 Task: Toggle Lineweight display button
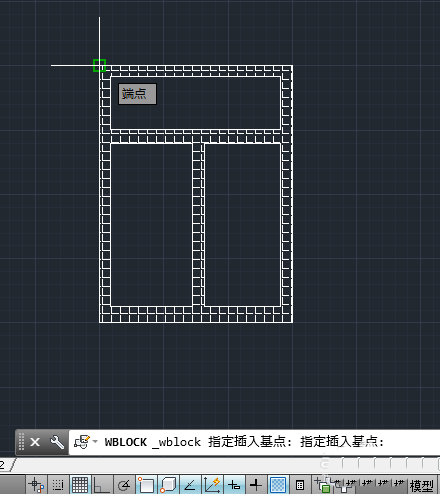[x=256, y=485]
